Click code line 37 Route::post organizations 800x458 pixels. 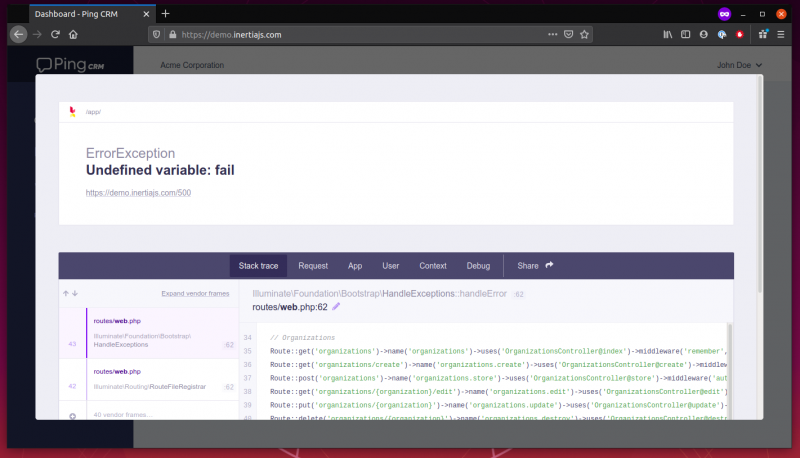pos(497,378)
